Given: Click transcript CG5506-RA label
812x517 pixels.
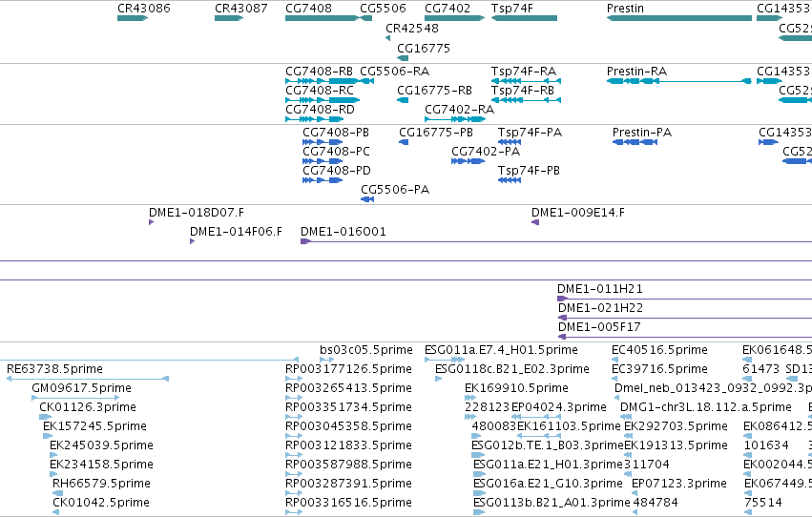Looking at the screenshot, I should (394, 71).
